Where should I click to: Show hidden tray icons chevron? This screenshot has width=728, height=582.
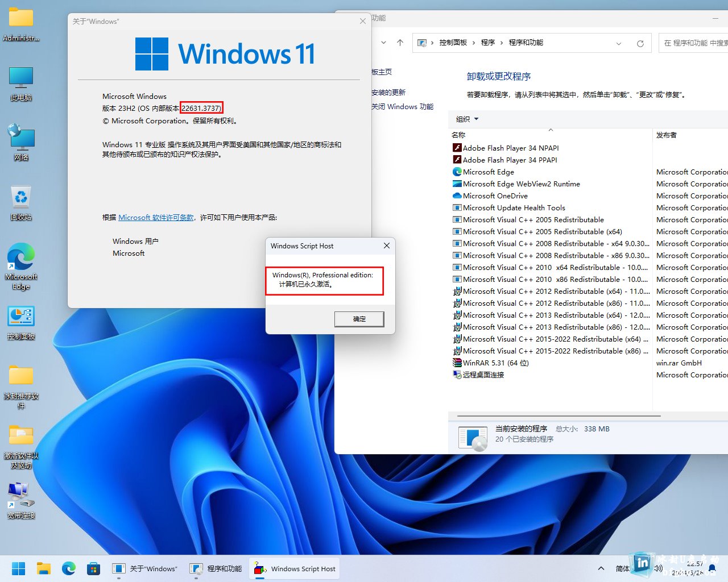(x=601, y=568)
